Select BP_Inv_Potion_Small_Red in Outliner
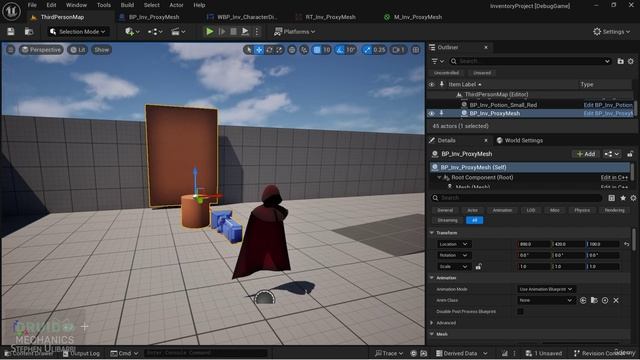640x360 pixels. (x=503, y=105)
